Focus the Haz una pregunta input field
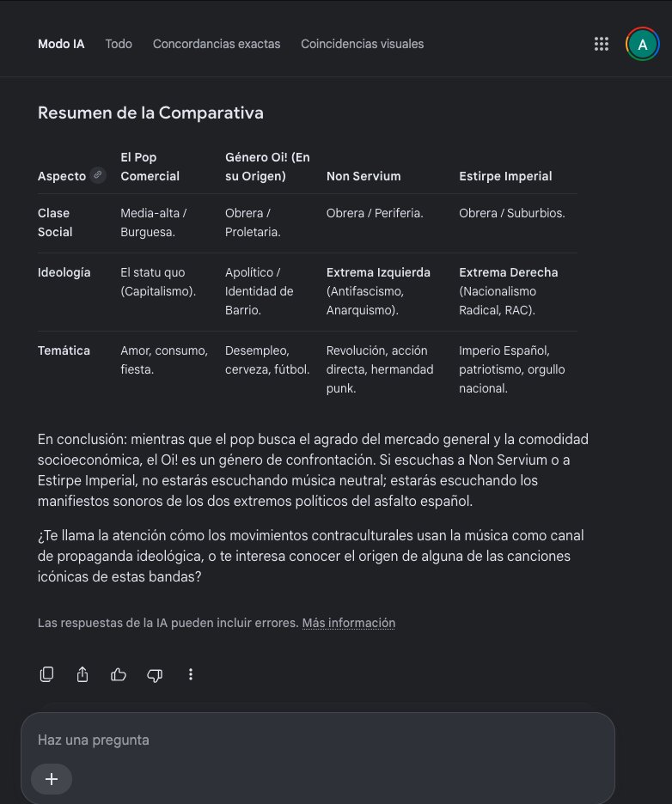This screenshot has width=672, height=804. [x=318, y=740]
